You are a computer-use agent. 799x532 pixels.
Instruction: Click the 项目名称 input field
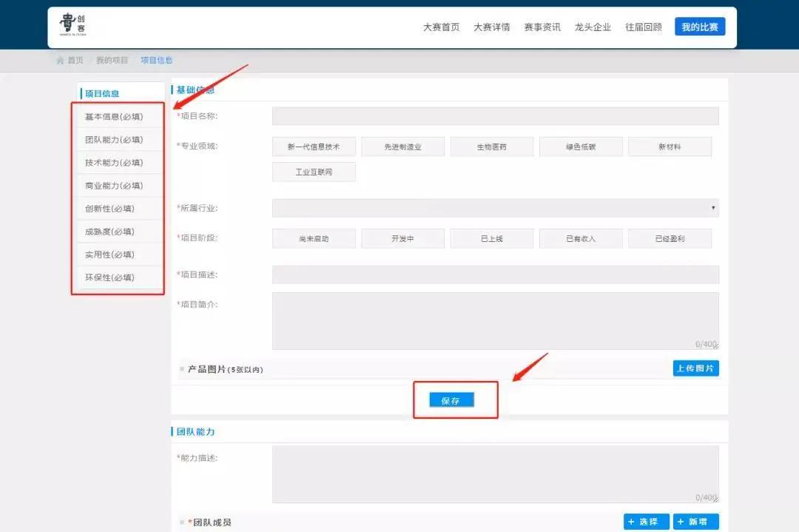point(495,116)
